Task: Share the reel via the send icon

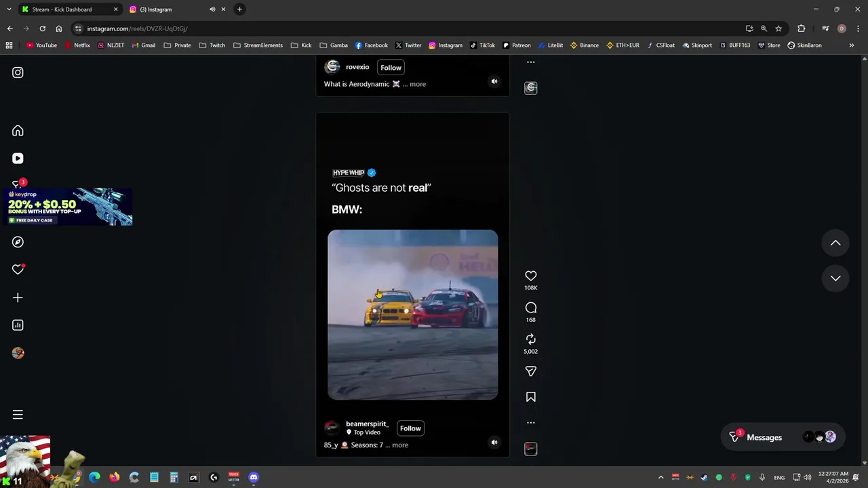Action: (x=531, y=371)
